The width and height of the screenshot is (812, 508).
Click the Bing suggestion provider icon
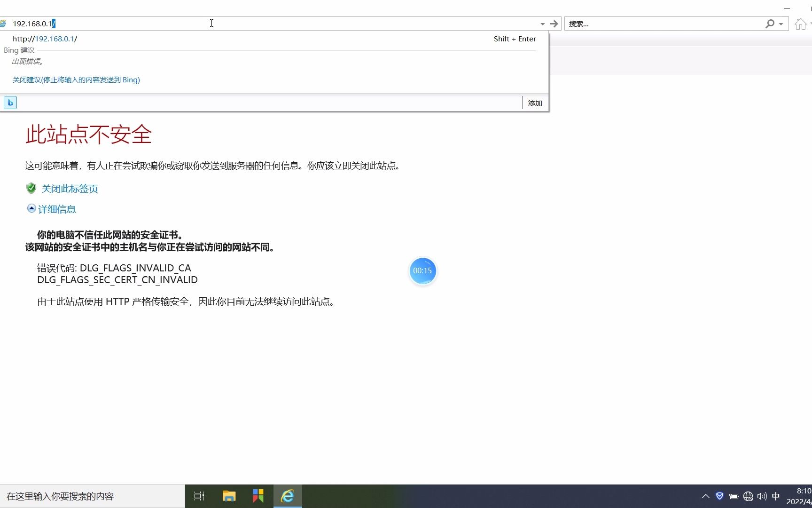point(10,102)
